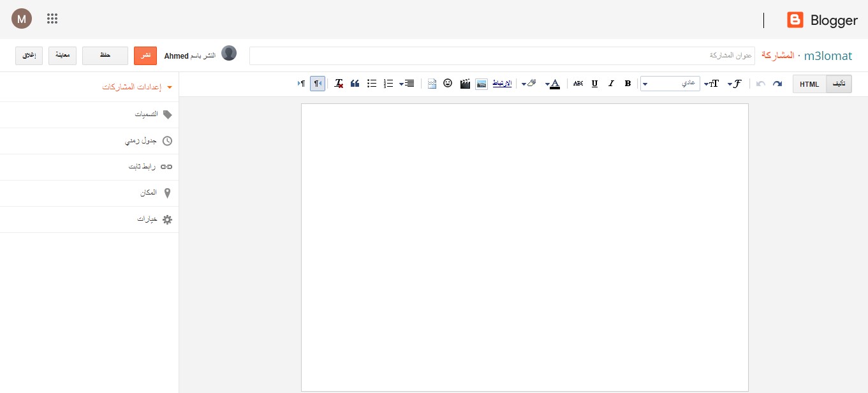Viewport: 868px width, 393px height.
Task: Open the text alignment menu
Action: (x=407, y=84)
